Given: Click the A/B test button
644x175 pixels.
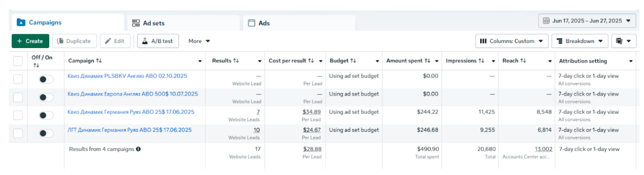Looking at the screenshot, I should click(158, 41).
